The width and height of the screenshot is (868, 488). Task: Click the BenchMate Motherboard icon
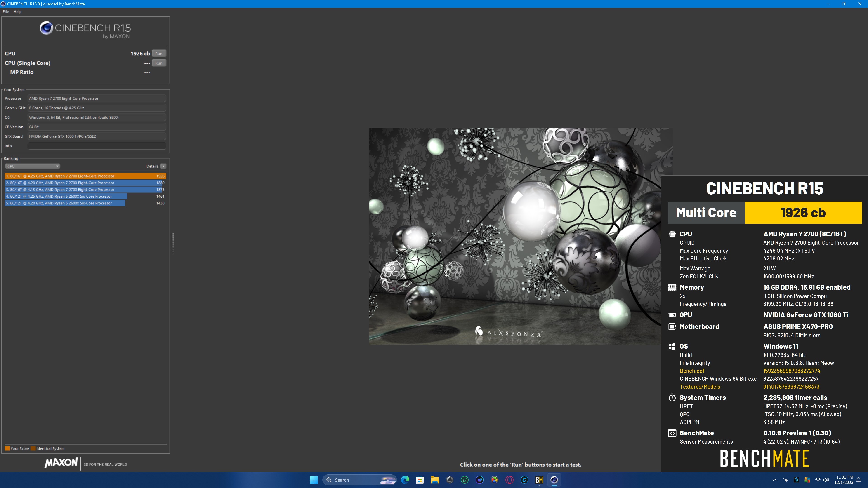point(672,327)
